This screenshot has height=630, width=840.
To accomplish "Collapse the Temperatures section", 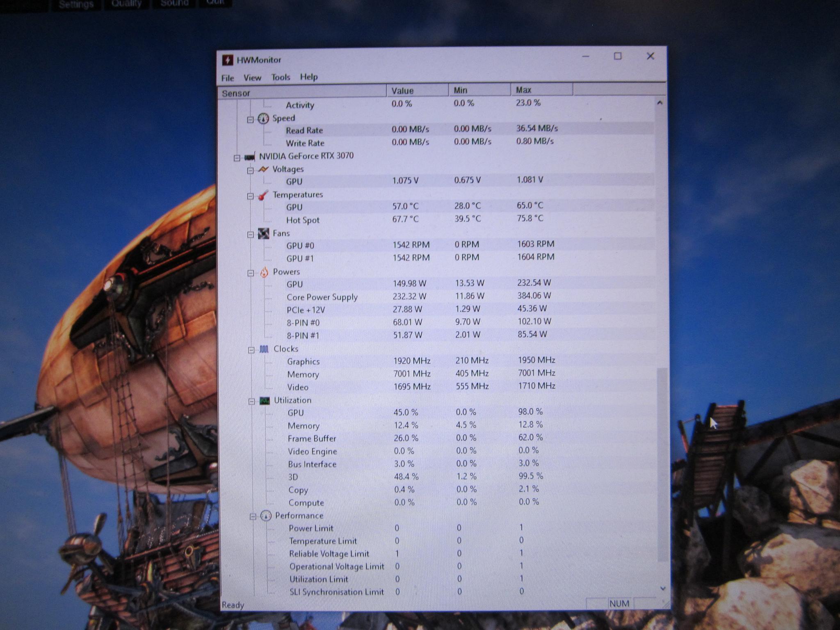I will click(x=250, y=196).
